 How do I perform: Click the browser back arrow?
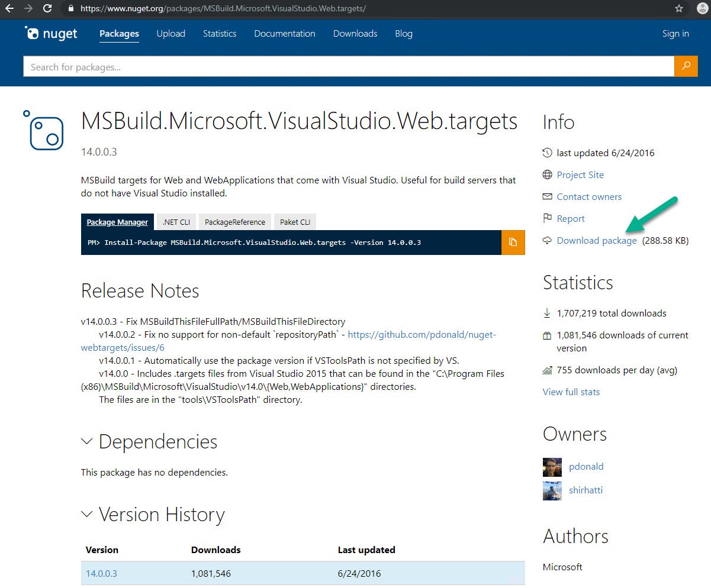click(9, 9)
